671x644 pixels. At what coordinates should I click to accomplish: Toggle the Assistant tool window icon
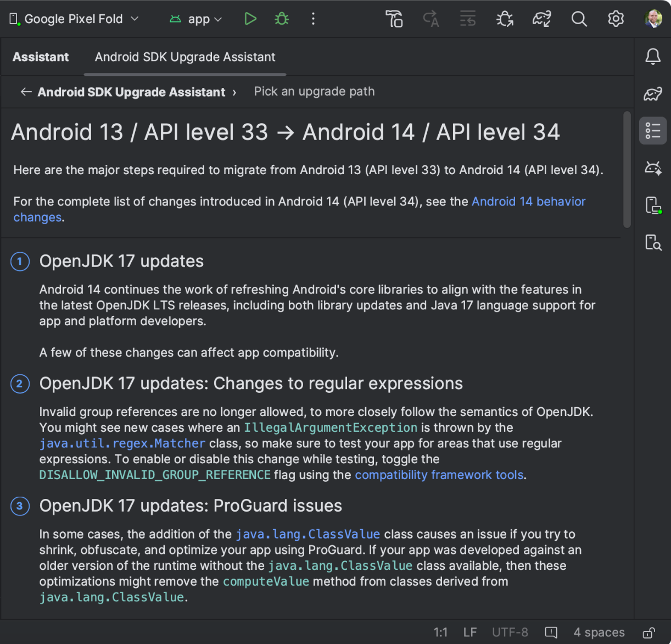point(653,131)
